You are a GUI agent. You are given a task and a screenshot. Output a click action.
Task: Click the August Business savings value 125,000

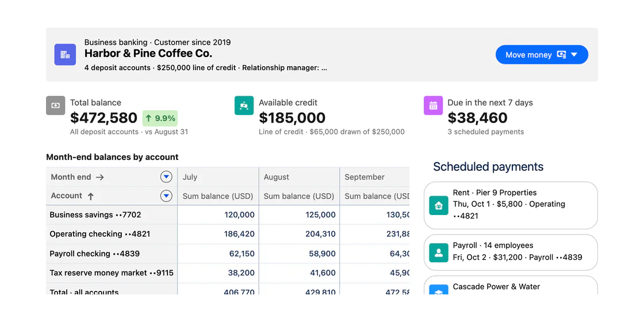coord(320,215)
